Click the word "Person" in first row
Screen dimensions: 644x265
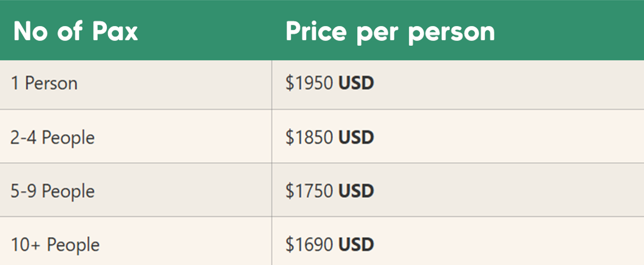tap(51, 84)
